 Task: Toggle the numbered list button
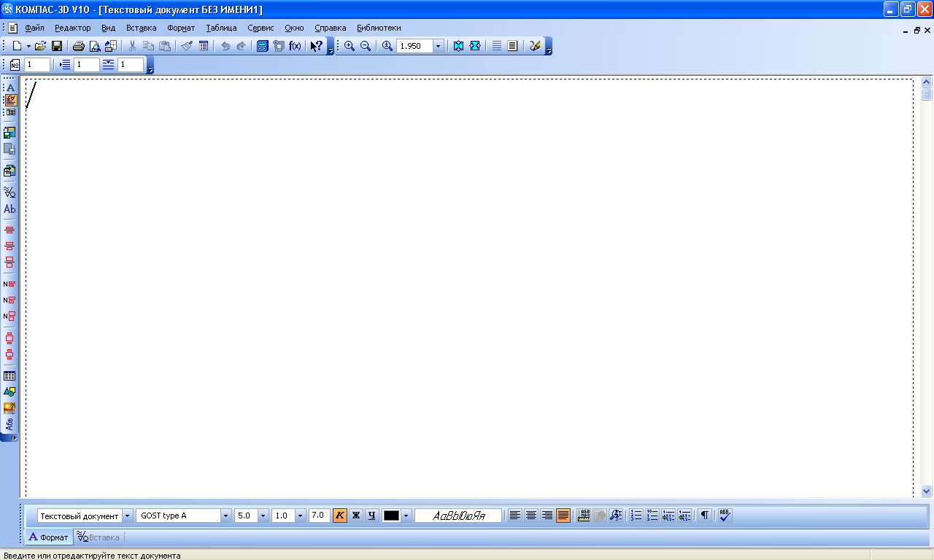click(636, 515)
